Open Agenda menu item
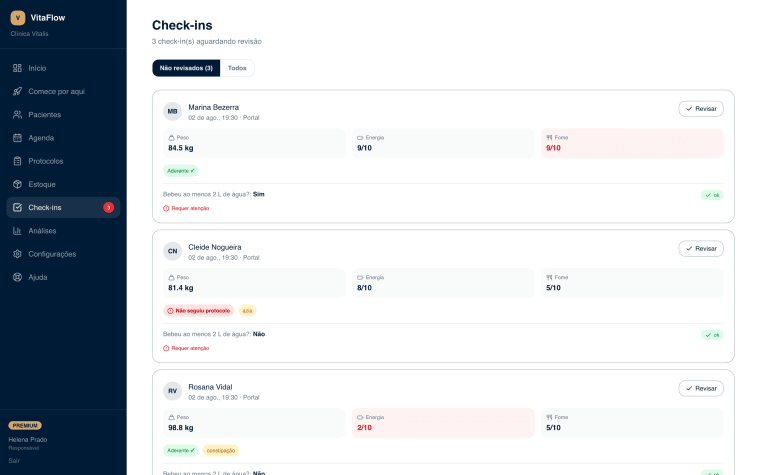The height and width of the screenshot is (475, 760). 63,138
